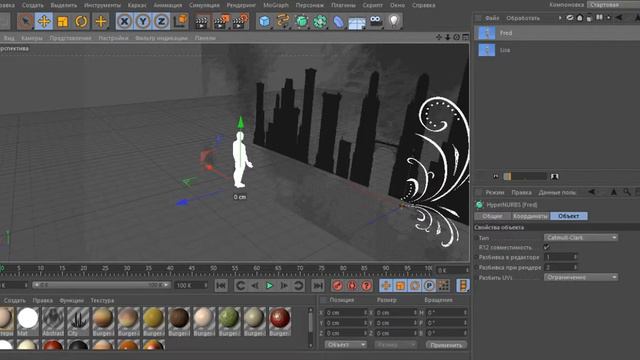Open the Catmull-Clark type dropdown
The image size is (640, 360).
[580, 237]
